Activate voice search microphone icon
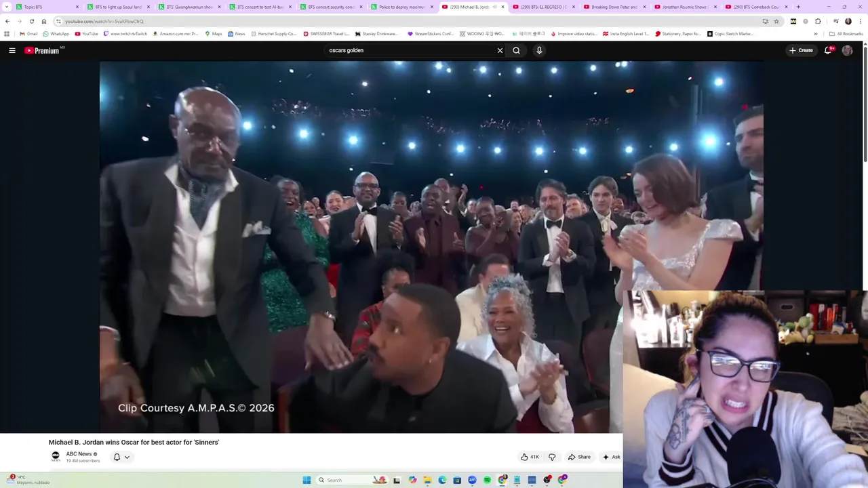Image resolution: width=868 pixels, height=488 pixels. click(539, 50)
